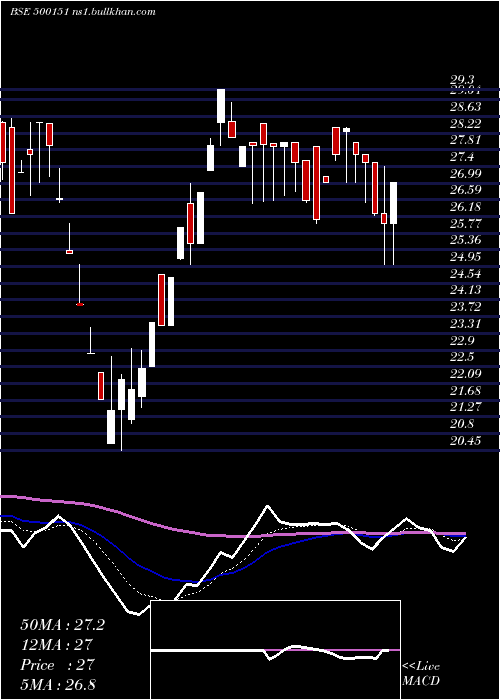Click the 50MA : 27.2 reading
This screenshot has height=700, width=500.
point(62,625)
